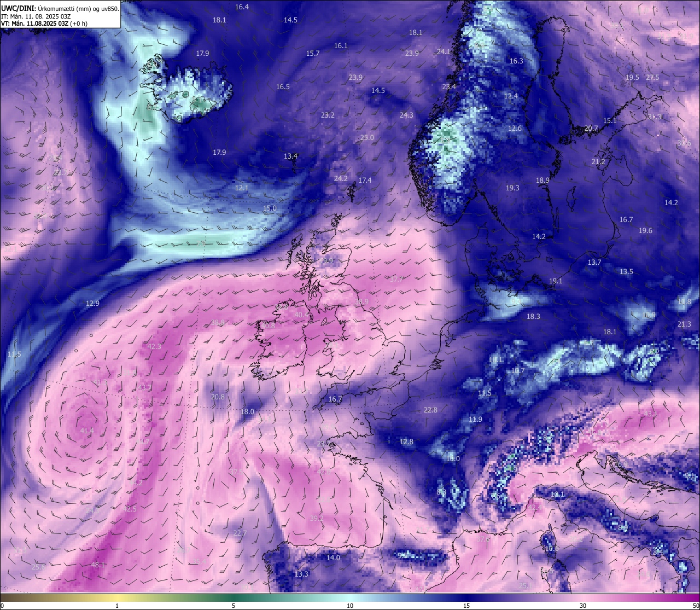Click the 16.3 value over Sweden
The width and height of the screenshot is (700, 610).
(516, 61)
